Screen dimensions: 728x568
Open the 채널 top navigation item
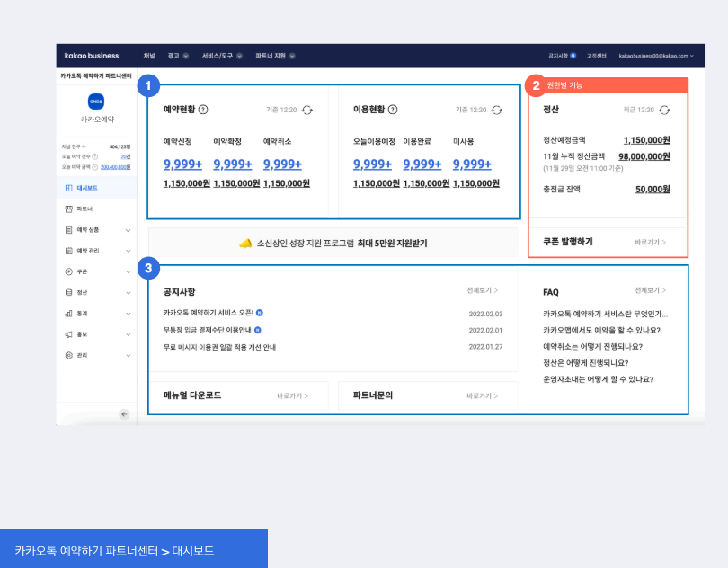pyautogui.click(x=149, y=56)
